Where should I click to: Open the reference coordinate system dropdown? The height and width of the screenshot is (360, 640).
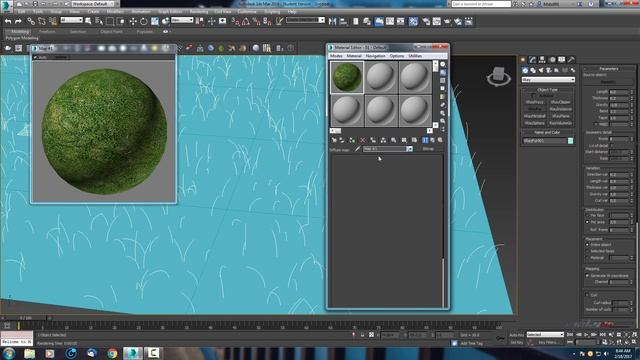[182, 20]
